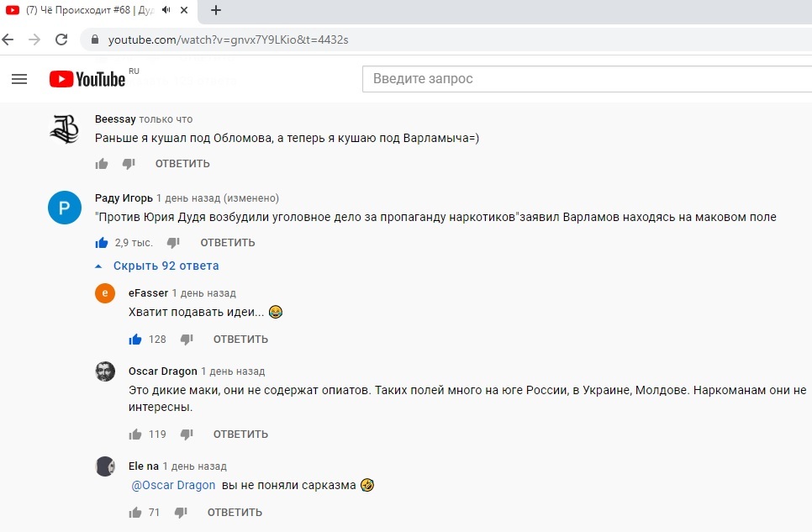Dislike Oscar Dragon's reply
This screenshot has height=532, width=812.
[187, 435]
